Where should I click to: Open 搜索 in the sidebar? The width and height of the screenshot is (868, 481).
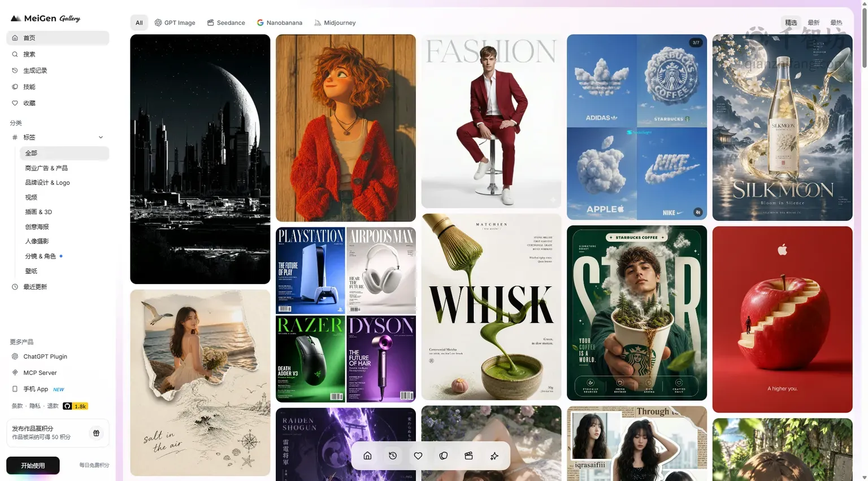[58, 54]
